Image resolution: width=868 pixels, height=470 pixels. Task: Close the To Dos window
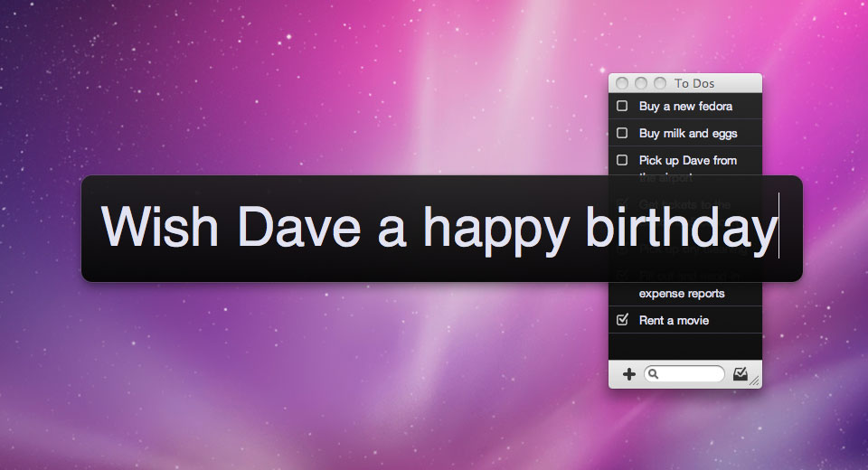pos(622,83)
